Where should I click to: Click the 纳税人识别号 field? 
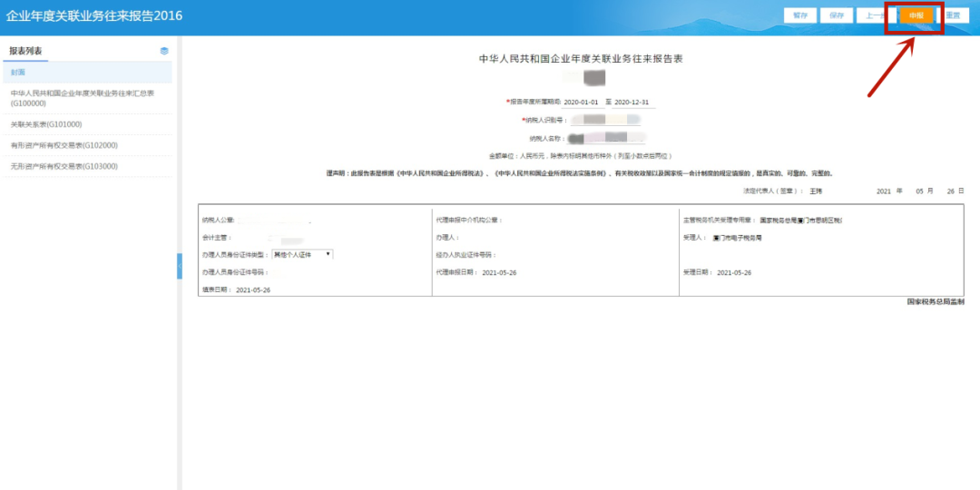tap(603, 120)
